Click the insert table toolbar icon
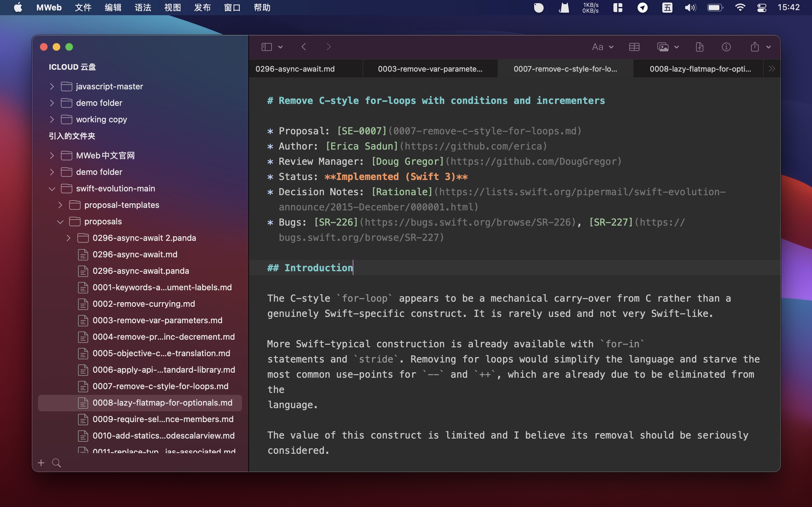 tap(634, 47)
